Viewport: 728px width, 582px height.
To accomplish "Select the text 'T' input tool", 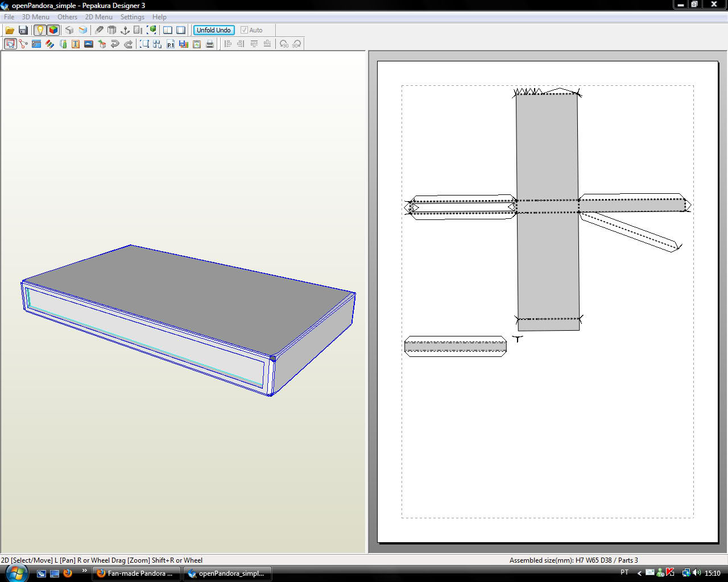I will (76, 44).
